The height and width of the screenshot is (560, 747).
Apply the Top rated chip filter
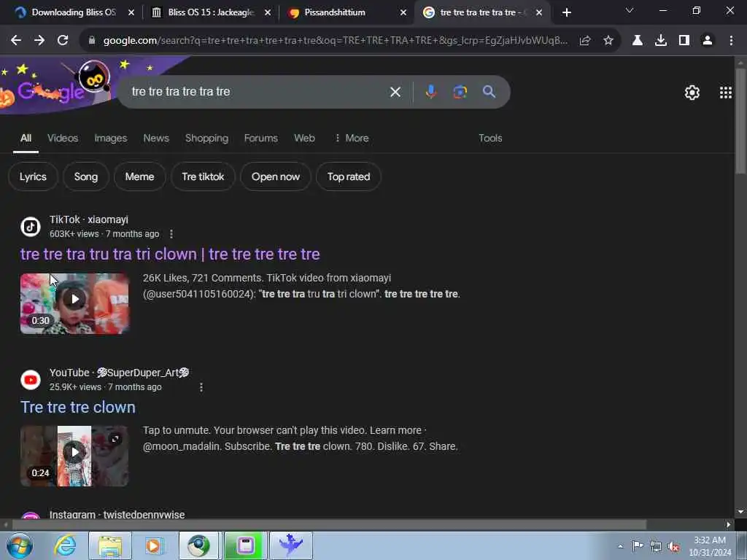click(x=349, y=176)
